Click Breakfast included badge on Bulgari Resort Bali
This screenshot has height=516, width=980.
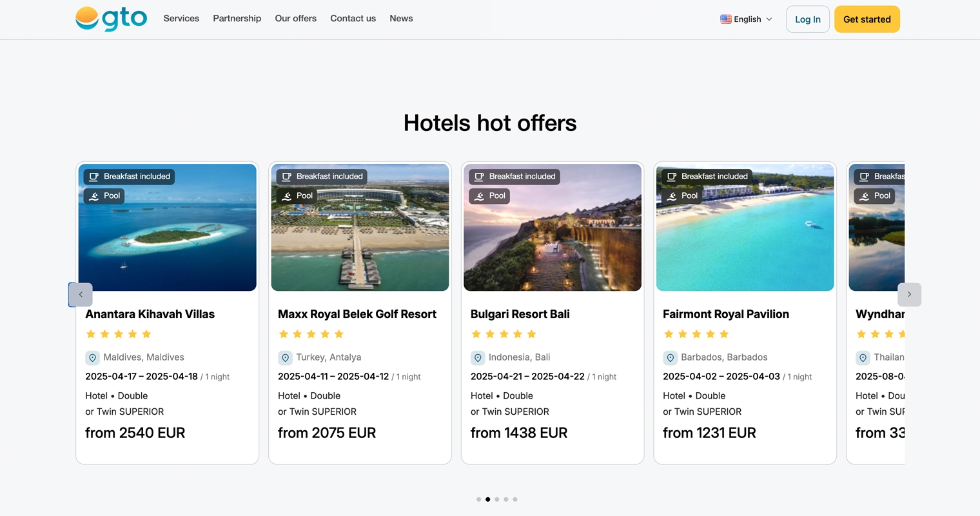[x=514, y=177]
